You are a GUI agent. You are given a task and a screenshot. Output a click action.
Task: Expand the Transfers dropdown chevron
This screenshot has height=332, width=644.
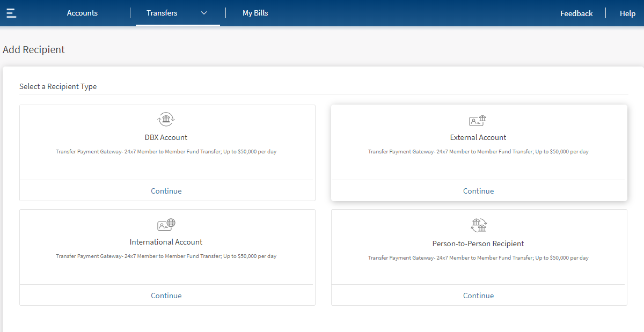point(204,13)
